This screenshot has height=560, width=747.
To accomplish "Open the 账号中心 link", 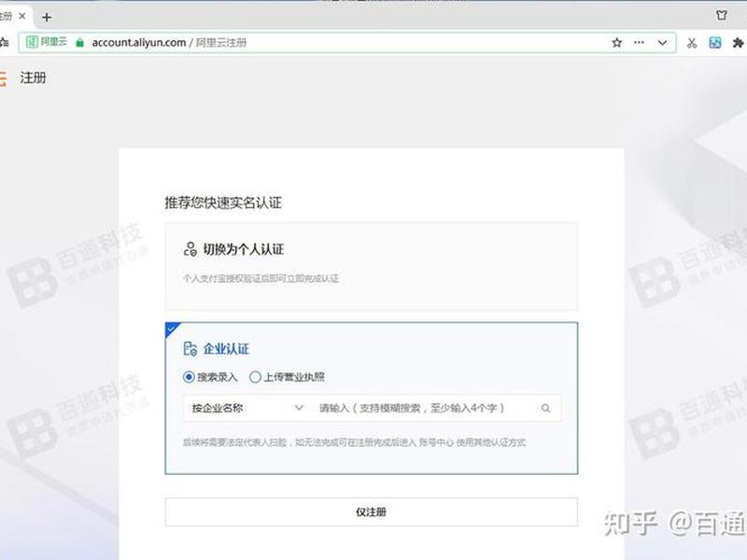I will click(436, 442).
